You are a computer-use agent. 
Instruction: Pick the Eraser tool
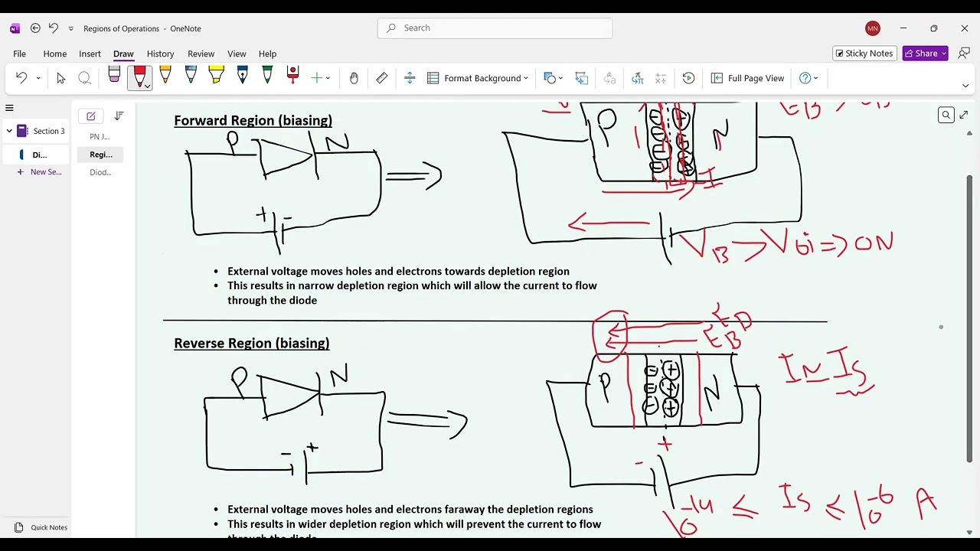114,75
